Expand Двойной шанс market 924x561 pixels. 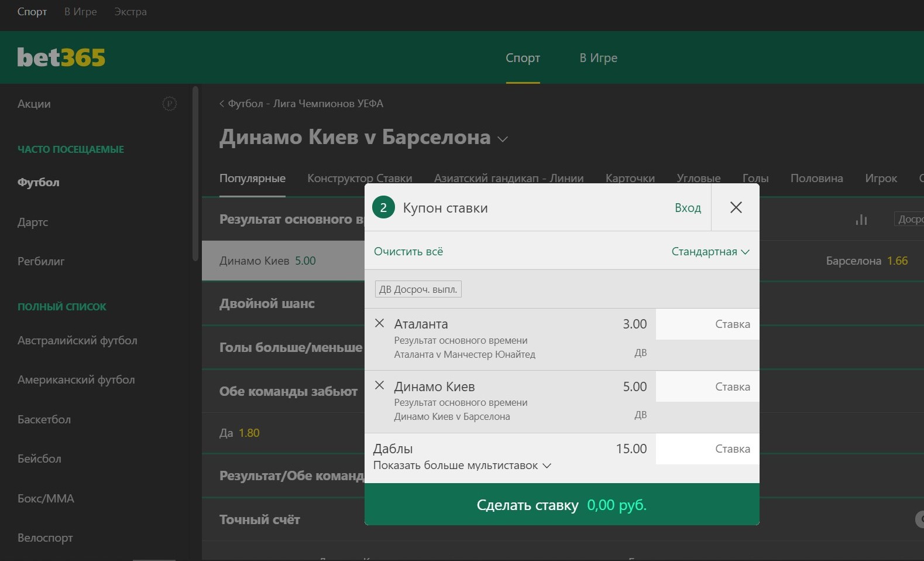click(267, 303)
